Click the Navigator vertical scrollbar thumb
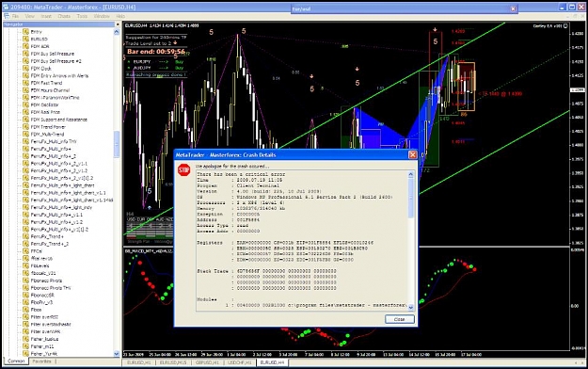The height and width of the screenshot is (369, 588). click(x=117, y=144)
